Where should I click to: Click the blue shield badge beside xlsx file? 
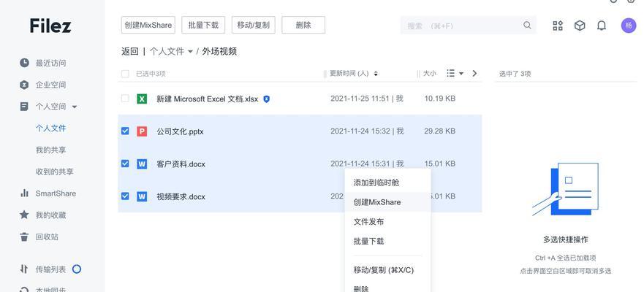click(266, 99)
